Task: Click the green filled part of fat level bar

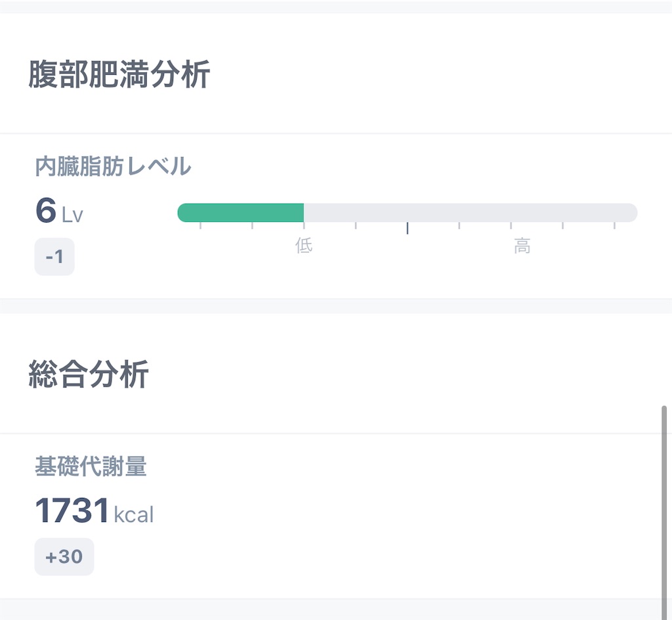Action: [x=241, y=213]
